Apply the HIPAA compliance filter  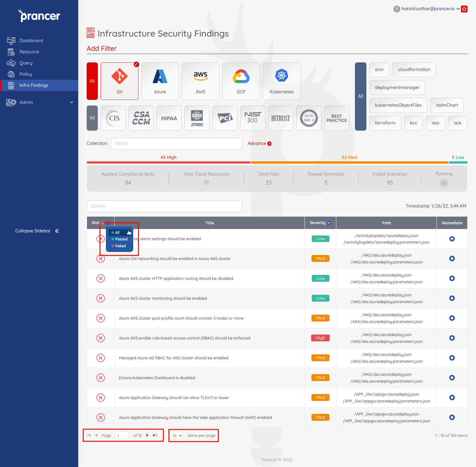[169, 118]
